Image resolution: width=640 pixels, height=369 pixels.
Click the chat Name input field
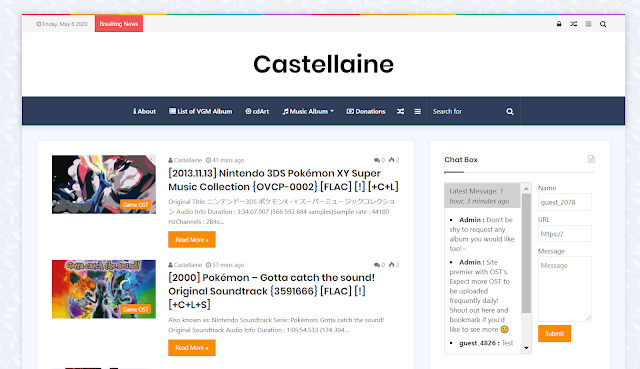[x=564, y=202]
